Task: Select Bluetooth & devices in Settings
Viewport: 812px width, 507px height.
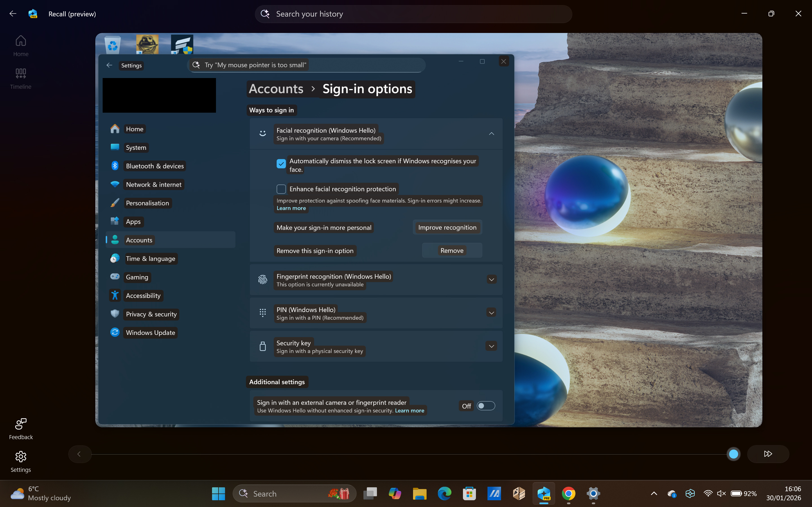Action: coord(155,166)
